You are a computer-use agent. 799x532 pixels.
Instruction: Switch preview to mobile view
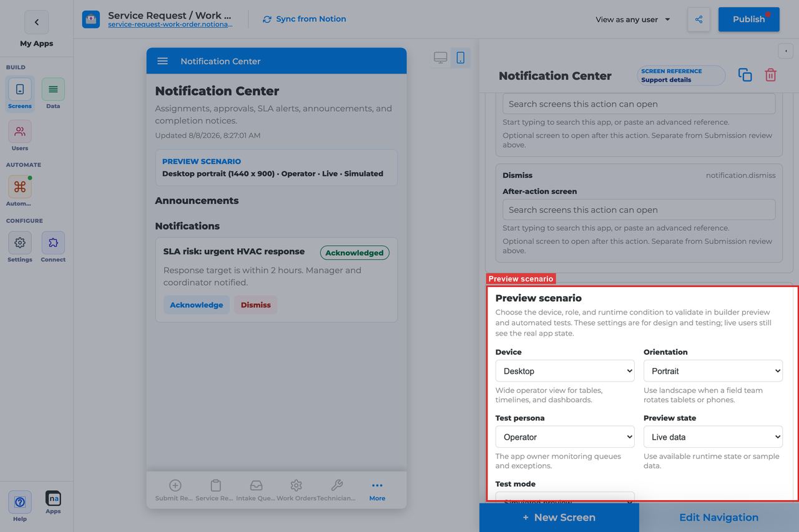pyautogui.click(x=461, y=58)
